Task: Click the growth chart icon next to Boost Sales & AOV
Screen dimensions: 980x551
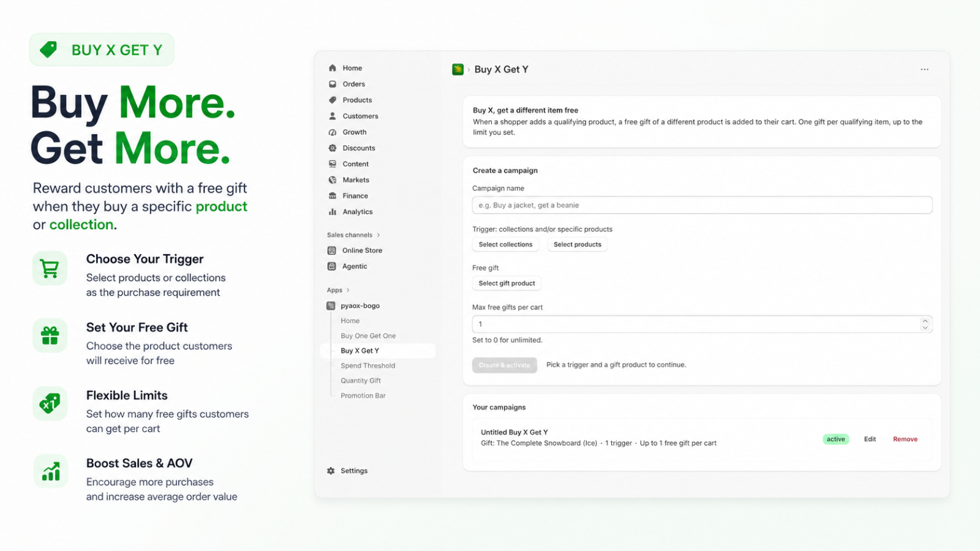Action: tap(50, 471)
